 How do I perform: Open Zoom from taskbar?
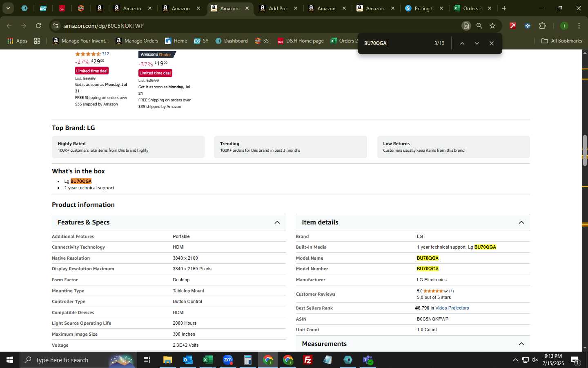(227, 360)
